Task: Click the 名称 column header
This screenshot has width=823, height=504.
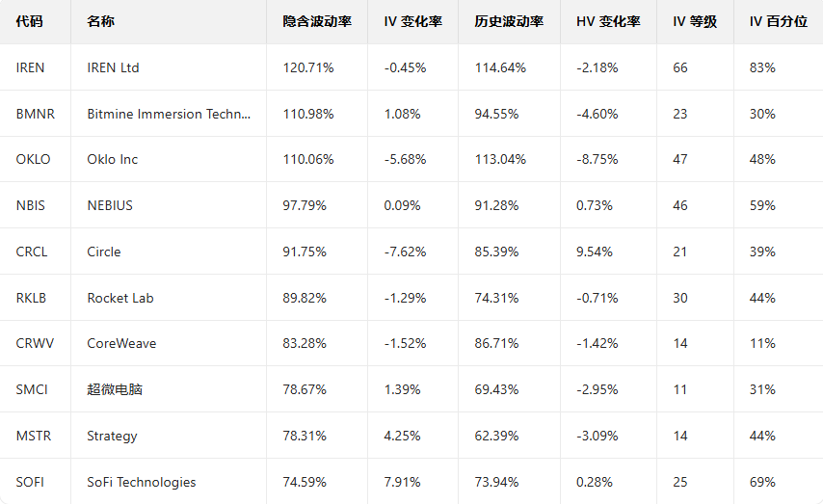Action: [x=99, y=21]
